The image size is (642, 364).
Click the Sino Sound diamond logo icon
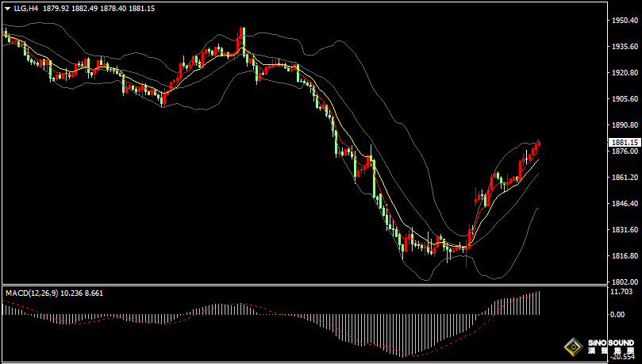(573, 347)
